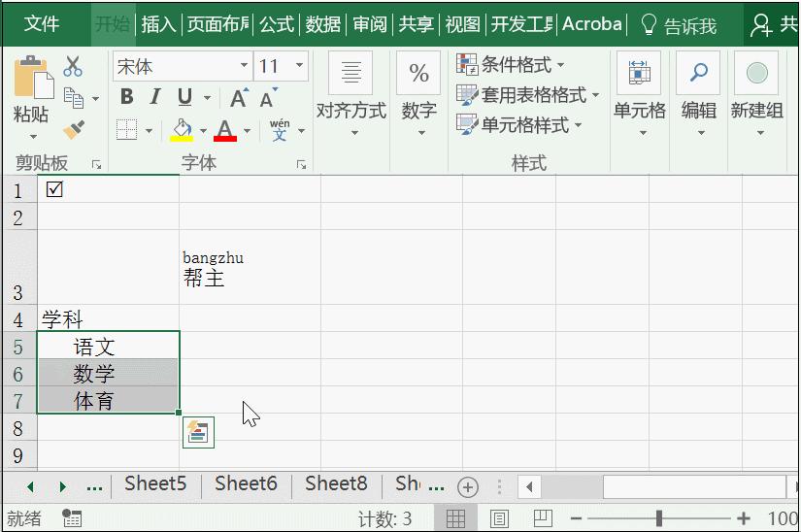The width and height of the screenshot is (801, 532).
Task: Open paste options dropdown arrow
Action: (33, 136)
